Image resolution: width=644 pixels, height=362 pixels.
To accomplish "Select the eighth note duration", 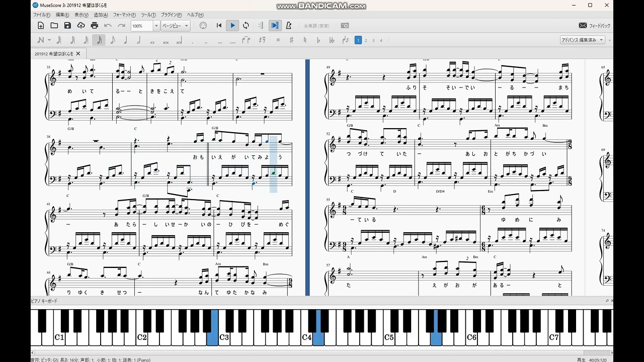I will [x=112, y=40].
